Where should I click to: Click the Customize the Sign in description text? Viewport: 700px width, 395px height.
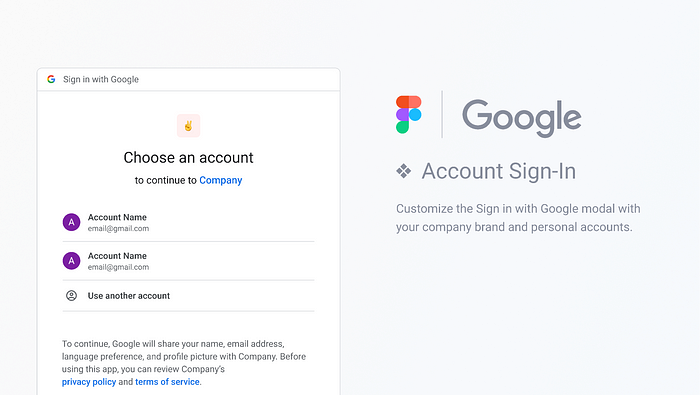518,218
